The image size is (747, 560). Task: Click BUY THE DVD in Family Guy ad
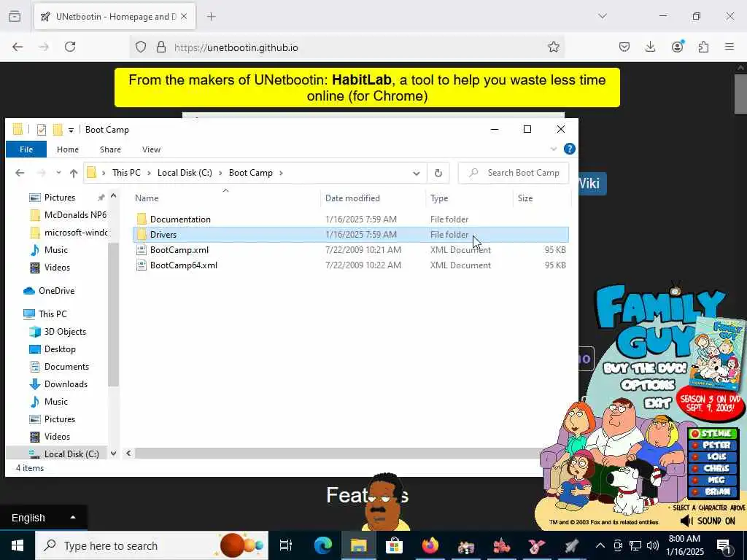(645, 368)
